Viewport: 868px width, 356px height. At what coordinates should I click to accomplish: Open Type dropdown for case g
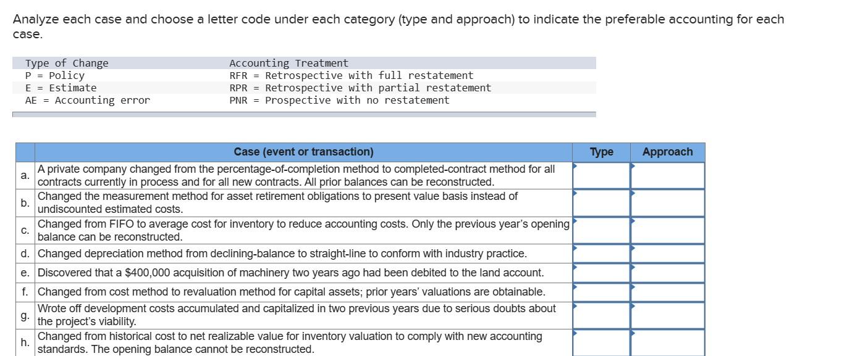click(x=601, y=315)
